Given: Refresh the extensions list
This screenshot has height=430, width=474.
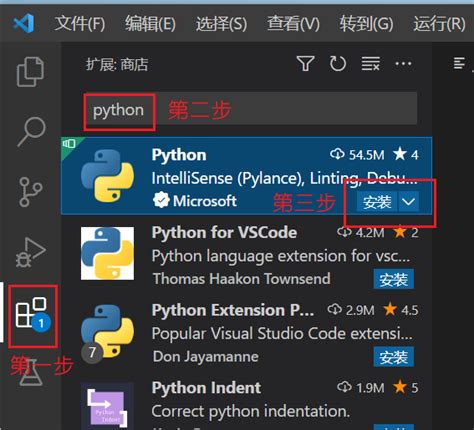Looking at the screenshot, I should coord(338,63).
